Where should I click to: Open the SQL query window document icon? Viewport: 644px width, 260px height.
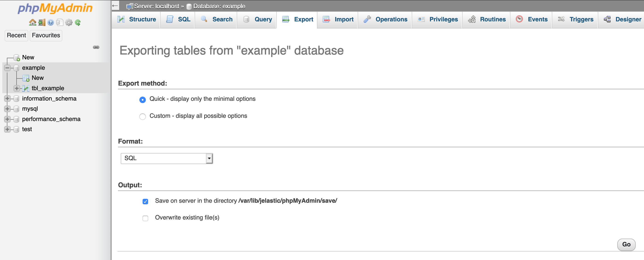coord(60,22)
